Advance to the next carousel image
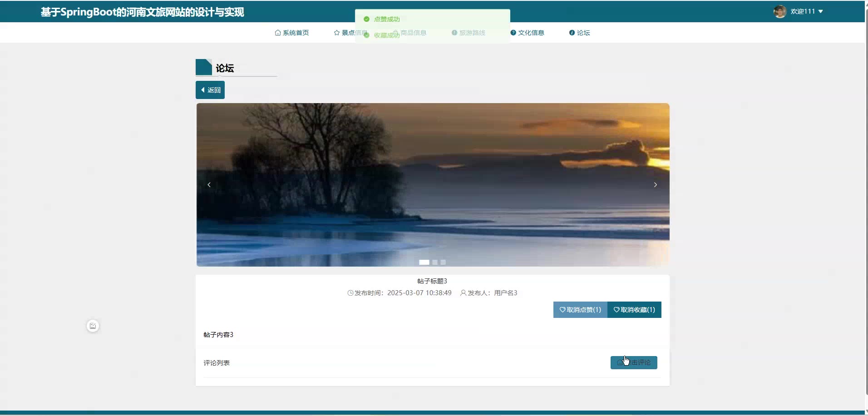 point(656,185)
